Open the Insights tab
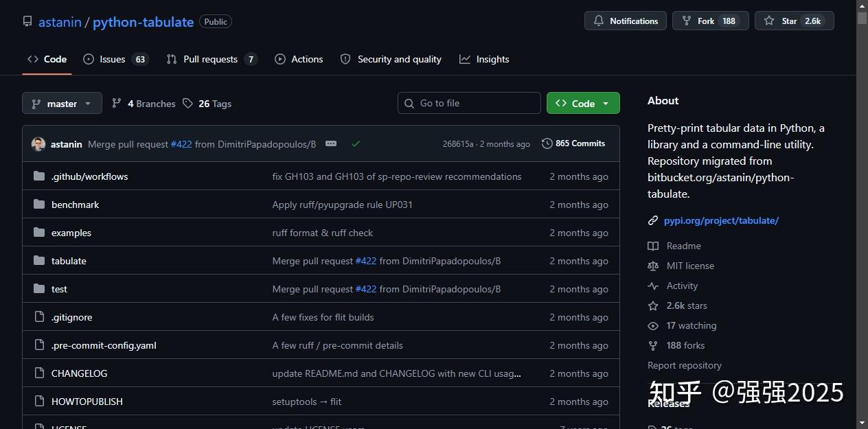Screen dimensions: 868x429 pos(484,59)
